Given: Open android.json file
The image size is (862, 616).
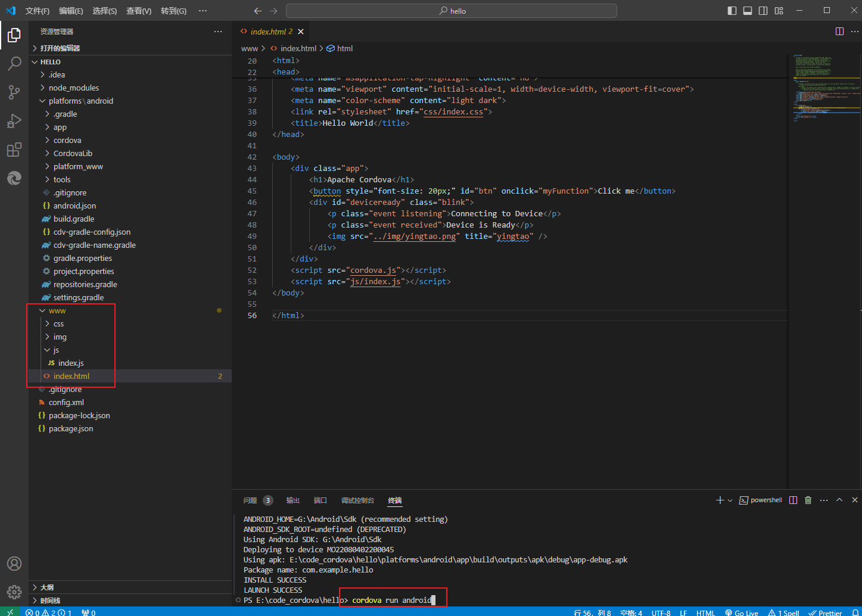Looking at the screenshot, I should [x=130, y=206].
